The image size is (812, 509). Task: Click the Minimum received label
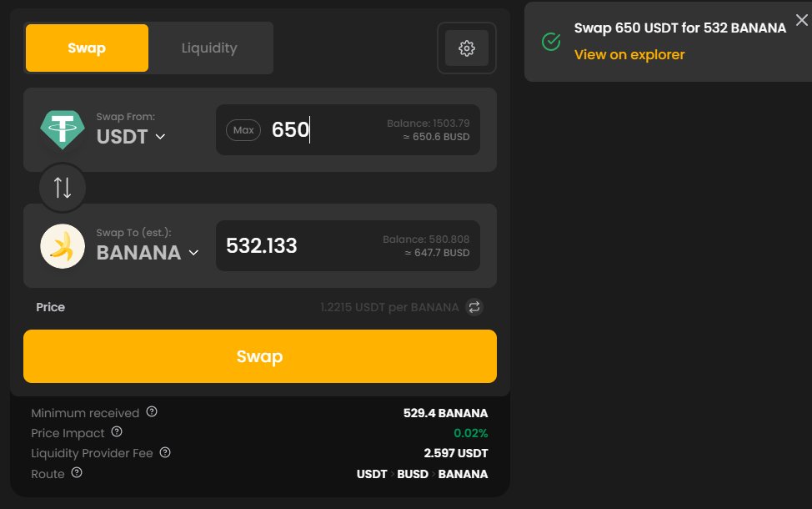(x=85, y=413)
